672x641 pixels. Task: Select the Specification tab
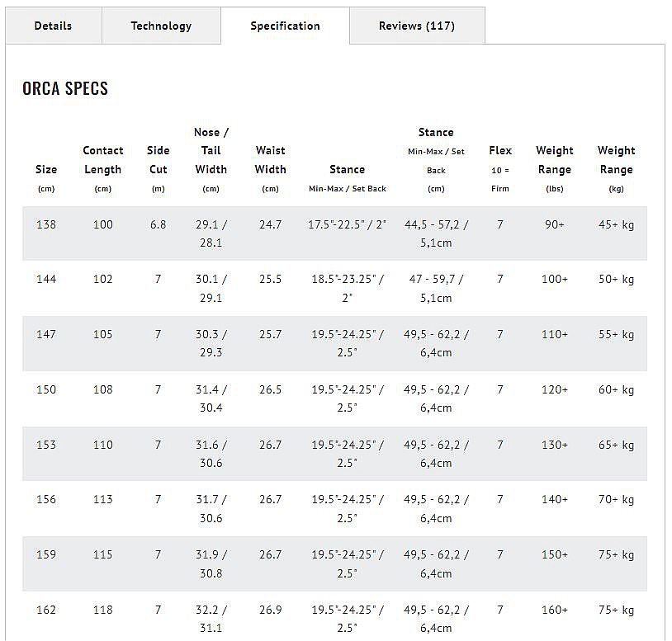click(x=285, y=26)
